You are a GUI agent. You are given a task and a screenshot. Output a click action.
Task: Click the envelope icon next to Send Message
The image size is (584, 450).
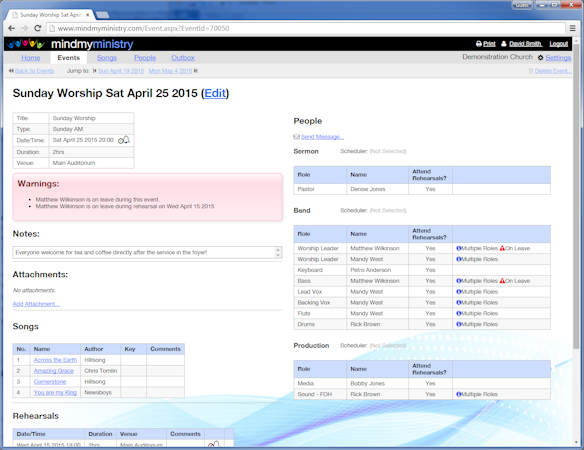pos(296,137)
